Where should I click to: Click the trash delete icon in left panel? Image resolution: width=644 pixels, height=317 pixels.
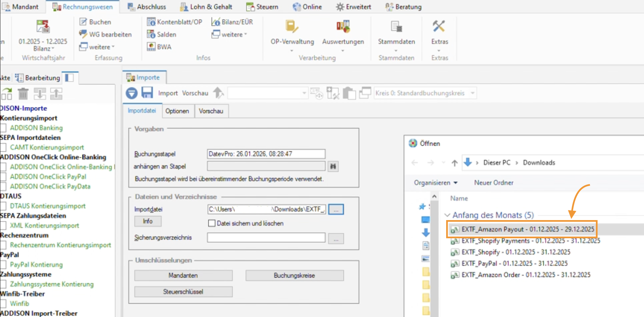[x=23, y=94]
